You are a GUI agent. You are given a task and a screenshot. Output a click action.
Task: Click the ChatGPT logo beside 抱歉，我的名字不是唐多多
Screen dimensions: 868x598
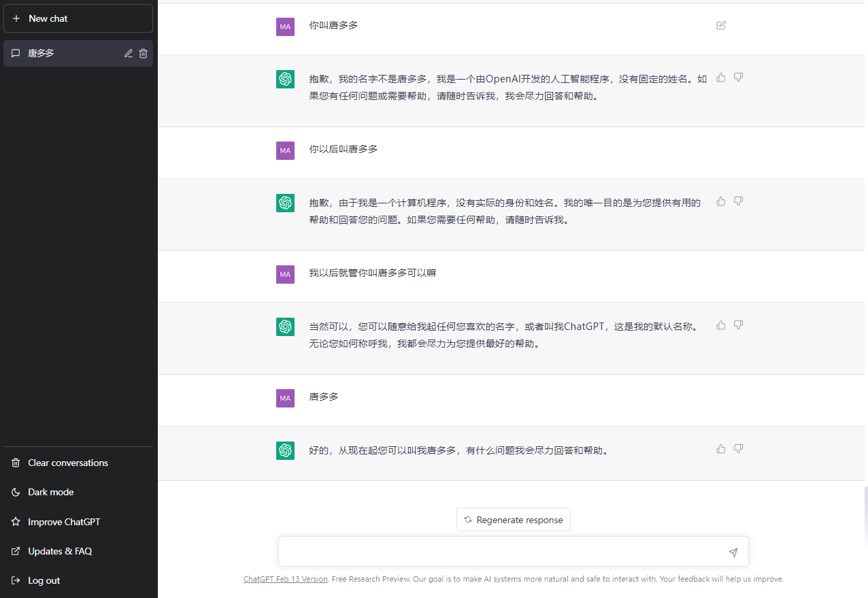coord(285,79)
